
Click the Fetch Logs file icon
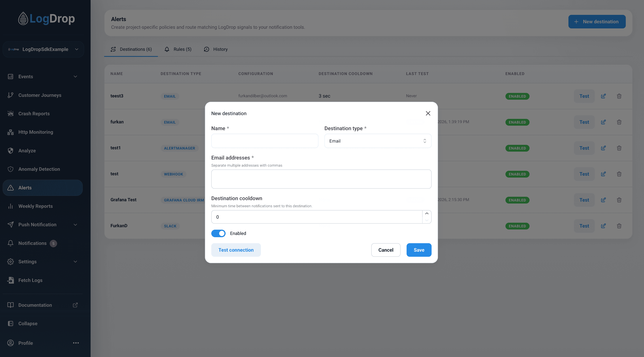coord(11,280)
